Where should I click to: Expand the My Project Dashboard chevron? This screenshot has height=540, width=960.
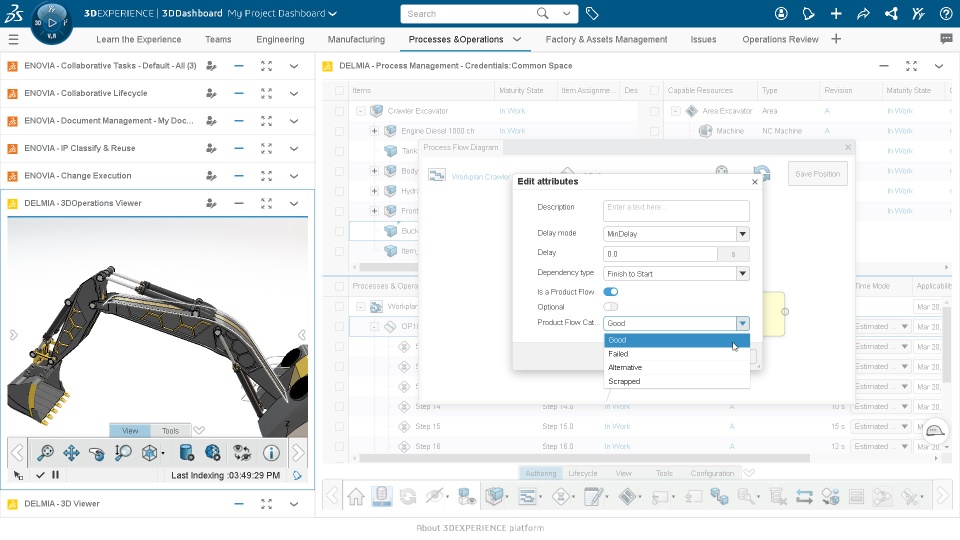coord(332,13)
